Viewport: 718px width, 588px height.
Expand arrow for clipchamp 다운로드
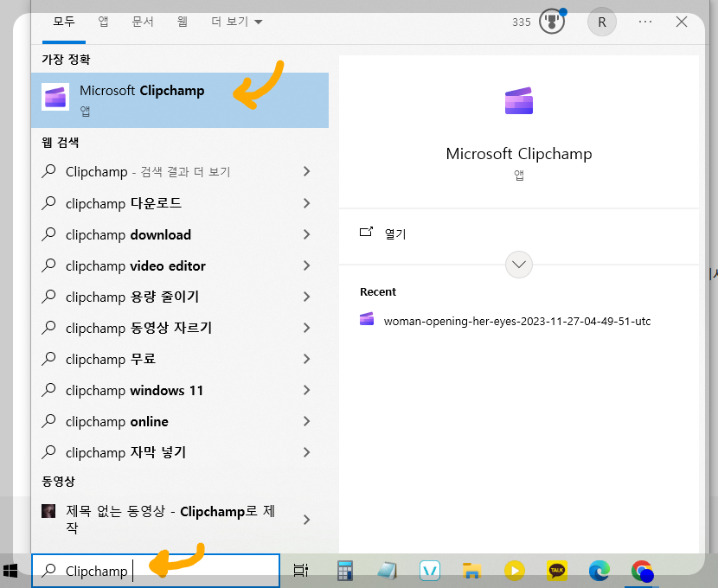307,203
